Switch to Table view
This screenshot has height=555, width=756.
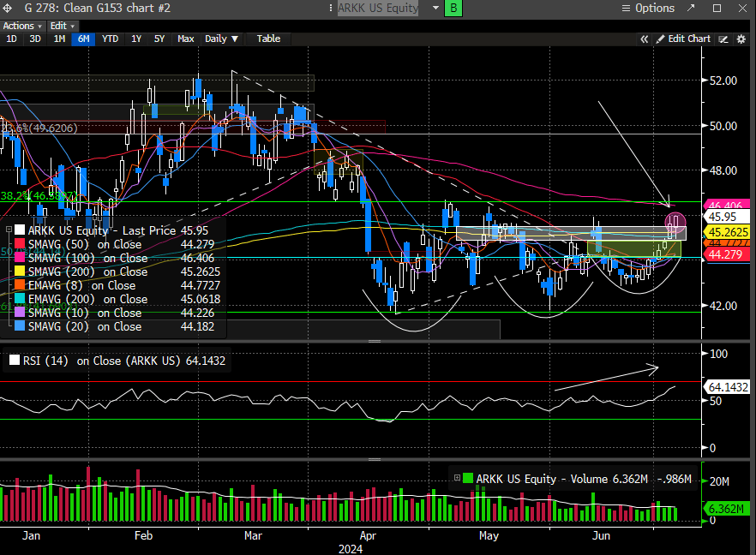tap(268, 39)
